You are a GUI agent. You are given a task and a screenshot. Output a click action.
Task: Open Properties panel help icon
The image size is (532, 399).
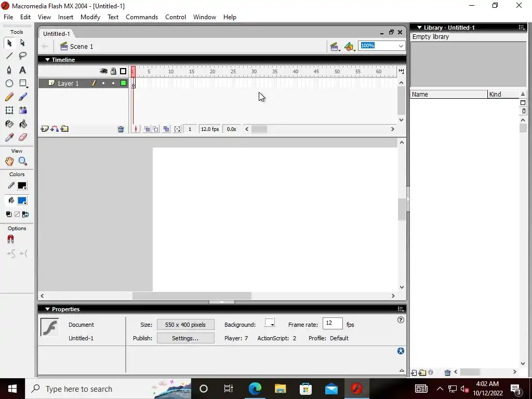(401, 320)
